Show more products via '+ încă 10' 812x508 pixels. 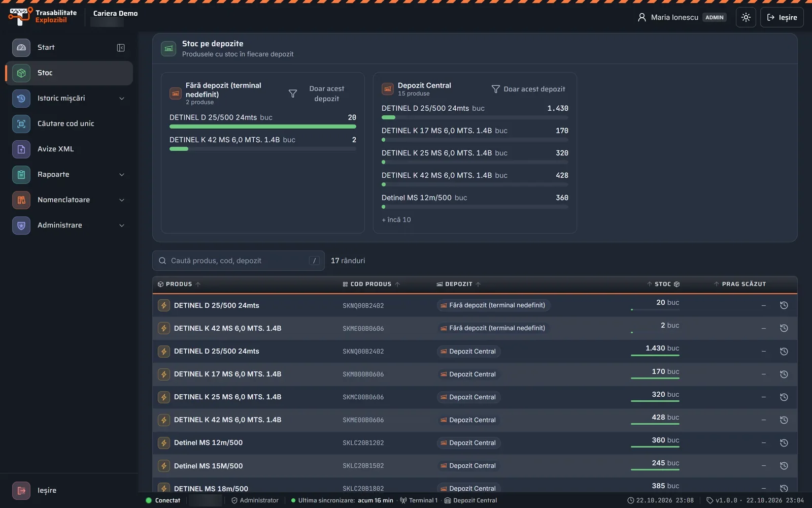click(396, 220)
